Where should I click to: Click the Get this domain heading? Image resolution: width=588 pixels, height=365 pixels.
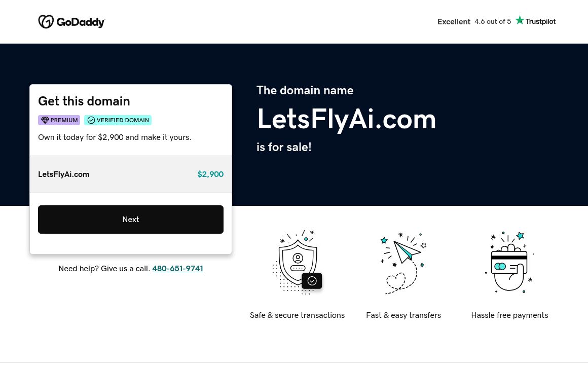[x=84, y=101]
